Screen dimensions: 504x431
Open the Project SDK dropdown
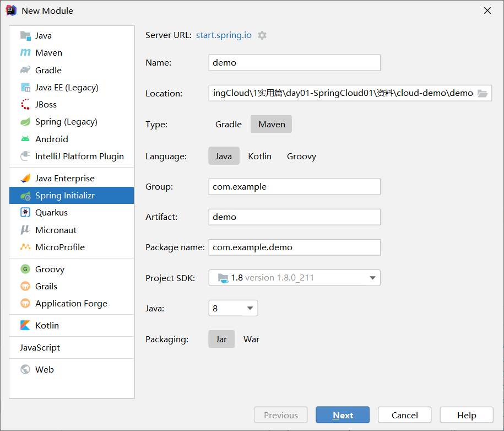point(295,278)
